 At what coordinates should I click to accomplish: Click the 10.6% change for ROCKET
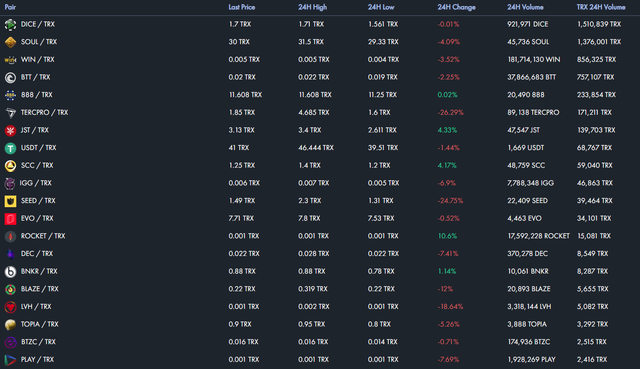(447, 236)
